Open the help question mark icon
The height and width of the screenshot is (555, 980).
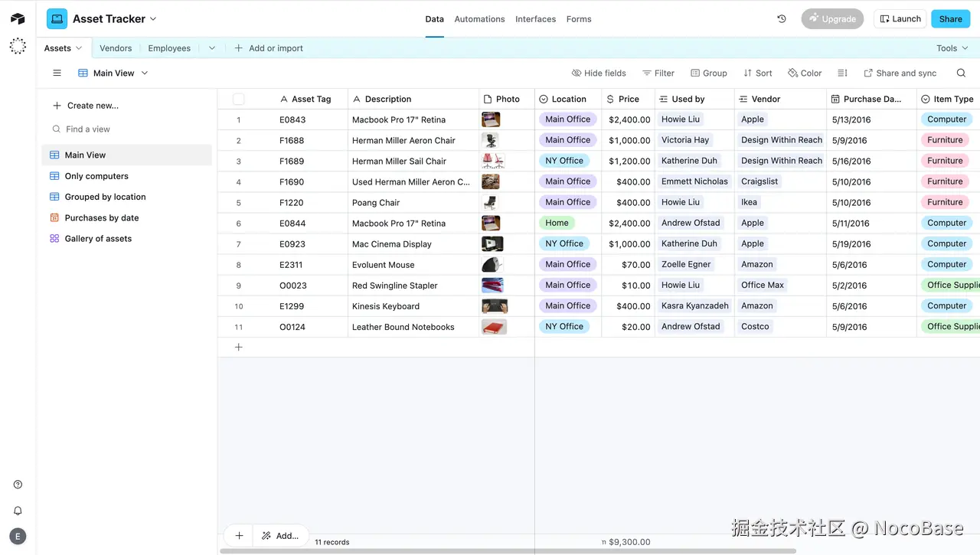(x=18, y=485)
